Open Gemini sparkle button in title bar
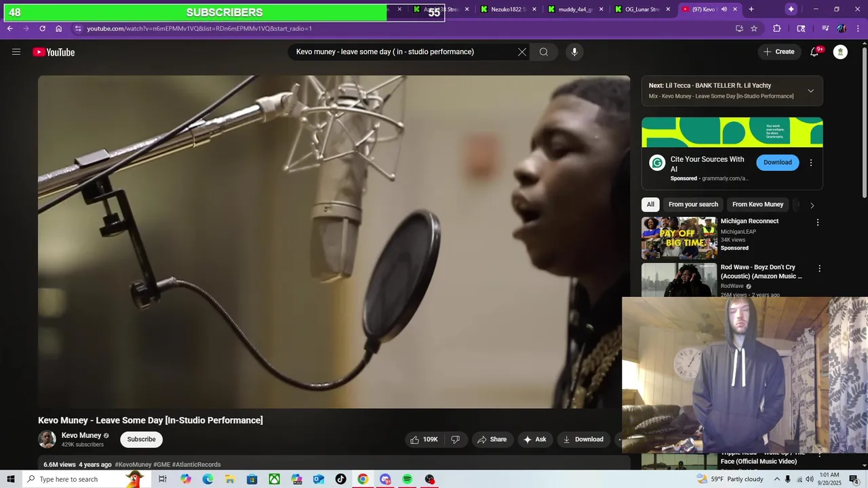Viewport: 868px width, 488px height. coord(791,9)
